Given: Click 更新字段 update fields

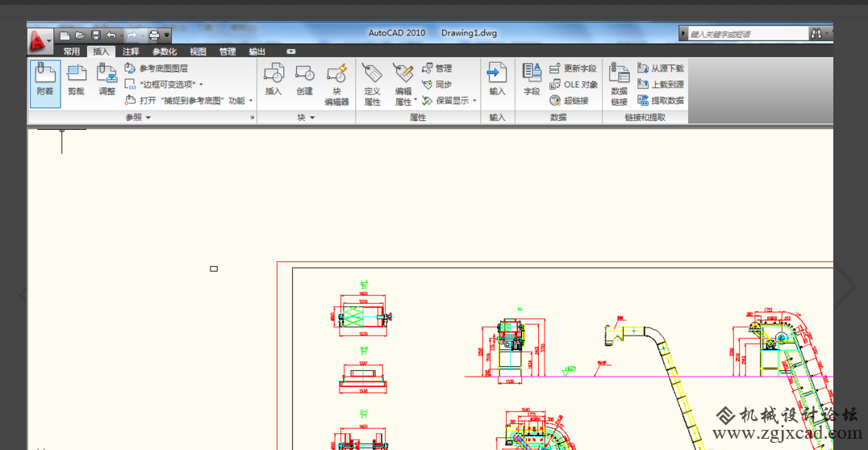Looking at the screenshot, I should click(573, 68).
